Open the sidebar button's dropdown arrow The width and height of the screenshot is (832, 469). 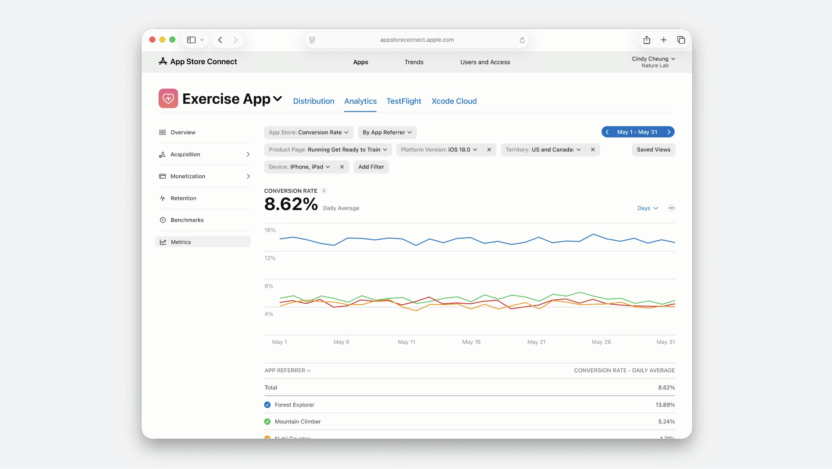click(x=202, y=40)
